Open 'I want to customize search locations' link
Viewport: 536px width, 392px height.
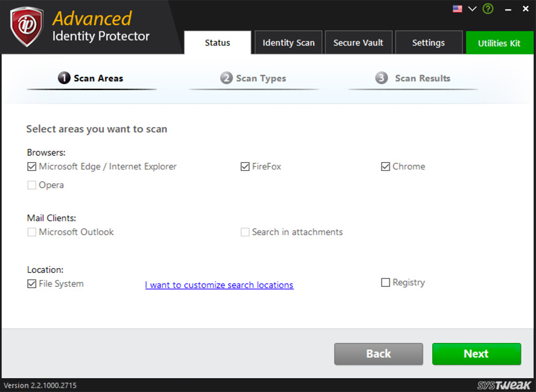coord(219,285)
